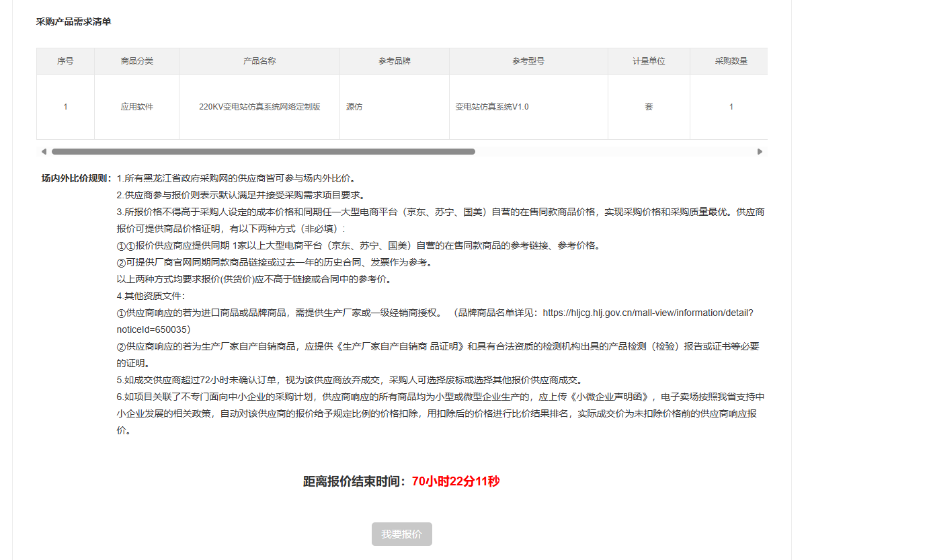Click the 产品名称 column header
Screen dimensions: 929x560
(259, 61)
